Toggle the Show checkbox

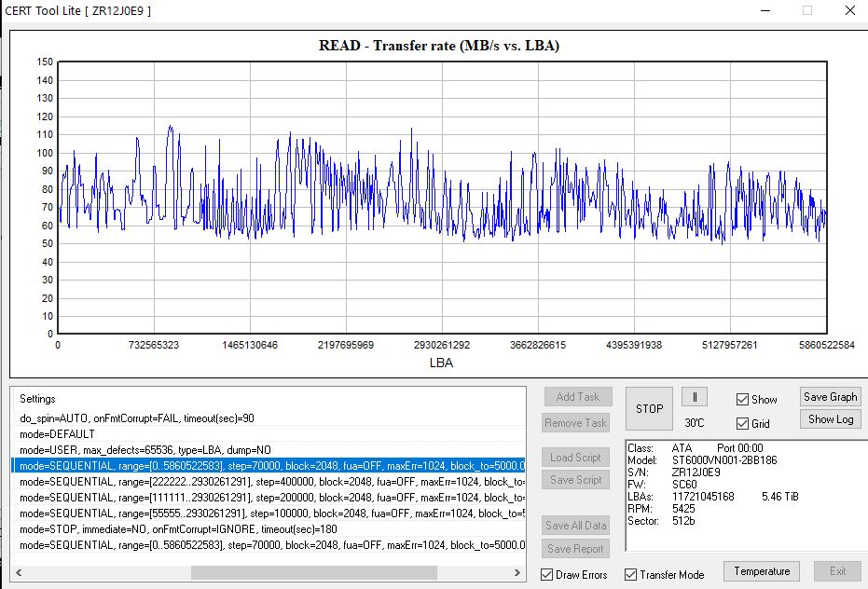pos(743,400)
